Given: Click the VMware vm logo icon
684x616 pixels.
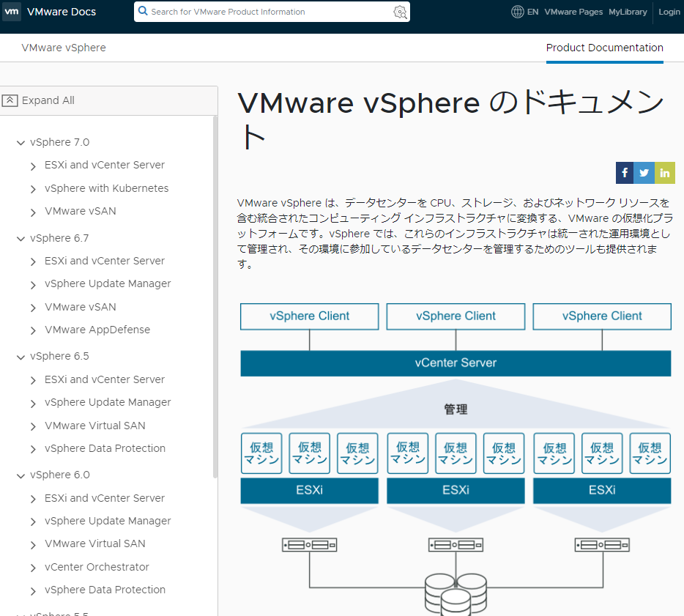Looking at the screenshot, I should coord(11,11).
